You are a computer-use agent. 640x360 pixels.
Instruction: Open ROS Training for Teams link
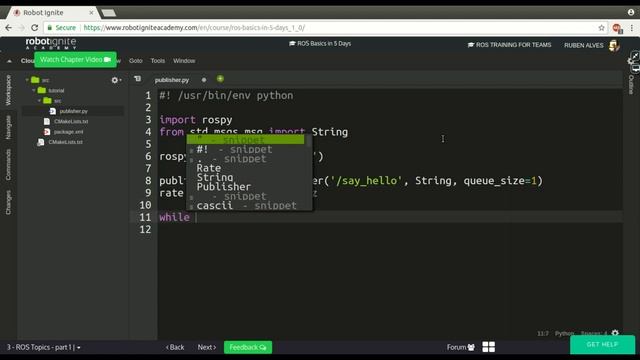coord(509,45)
